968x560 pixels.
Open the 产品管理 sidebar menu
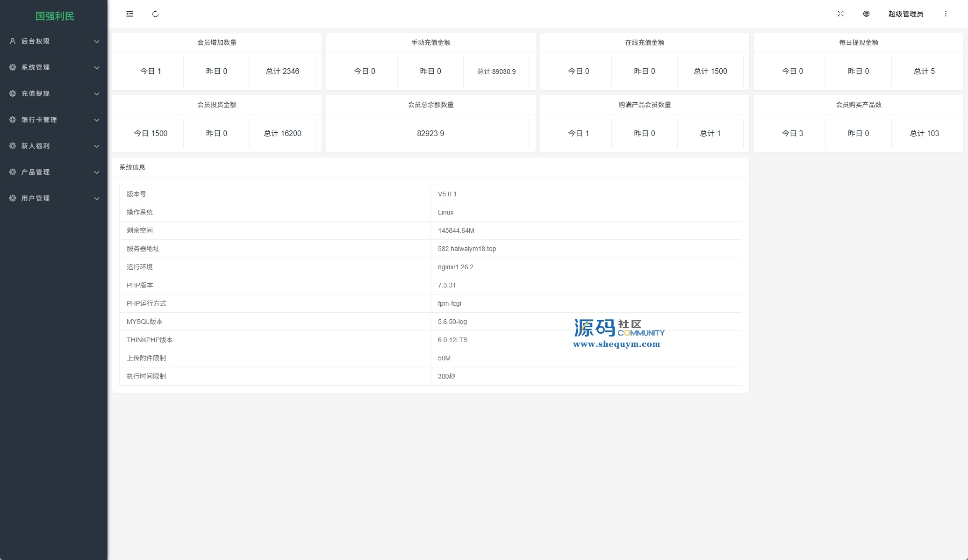(36, 172)
